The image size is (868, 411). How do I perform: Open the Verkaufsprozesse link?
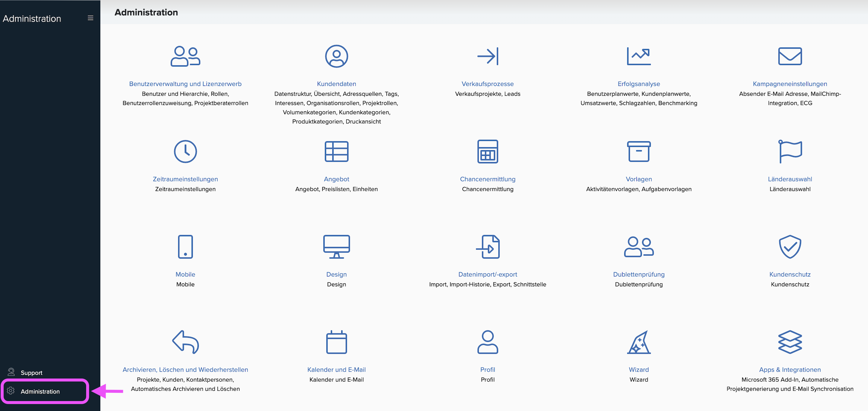pyautogui.click(x=488, y=84)
